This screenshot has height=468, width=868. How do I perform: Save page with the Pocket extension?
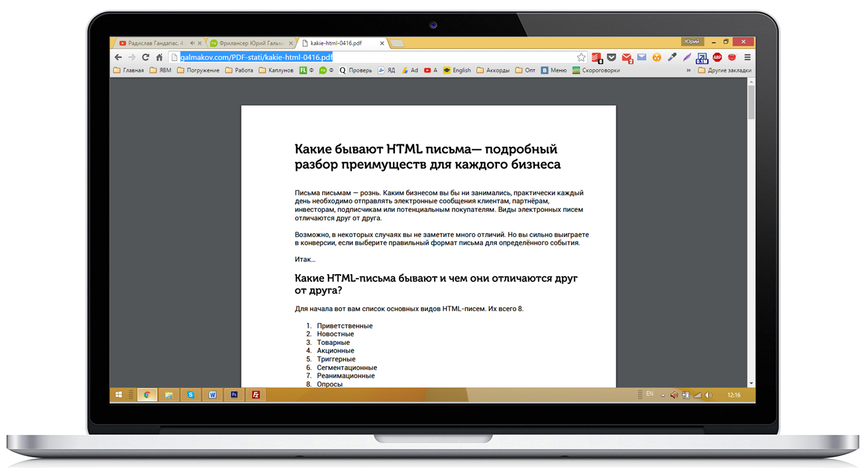612,58
